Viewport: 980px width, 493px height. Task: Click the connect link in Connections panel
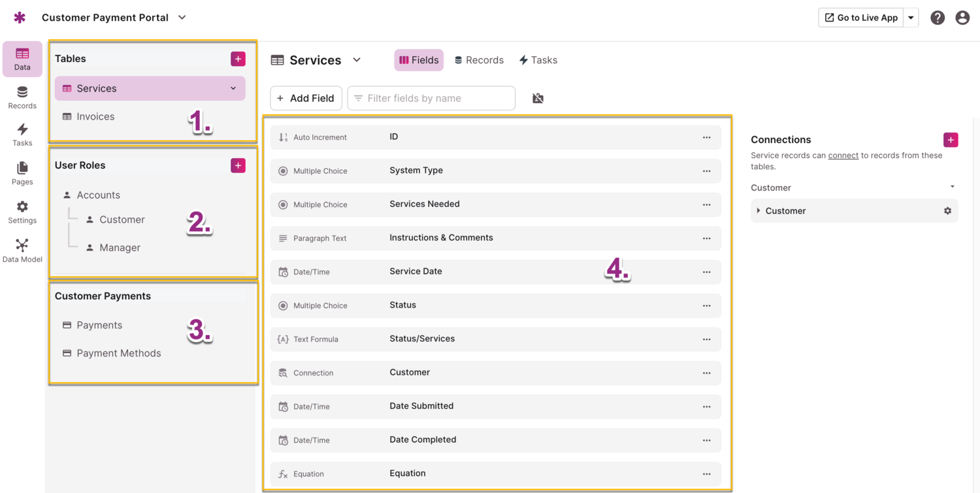coord(843,155)
